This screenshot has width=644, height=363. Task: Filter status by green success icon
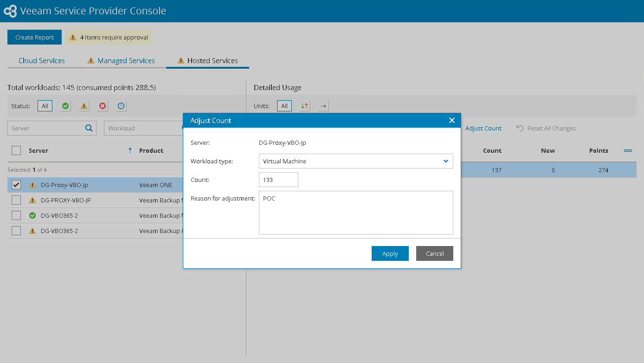pyautogui.click(x=65, y=106)
